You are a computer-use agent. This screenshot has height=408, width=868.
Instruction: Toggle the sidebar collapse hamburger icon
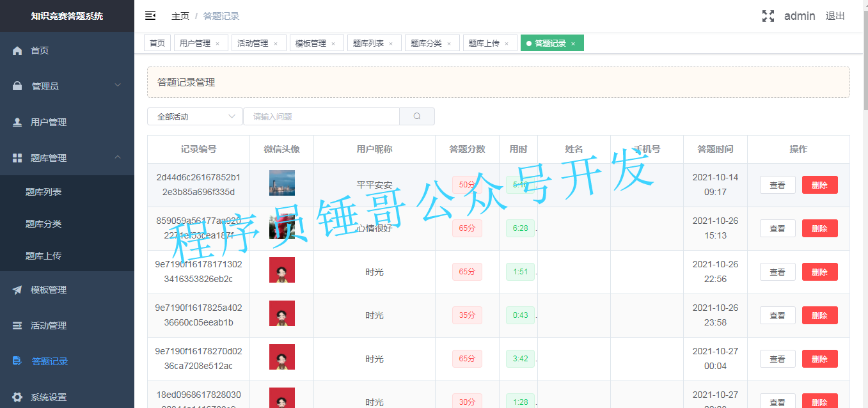coord(150,15)
